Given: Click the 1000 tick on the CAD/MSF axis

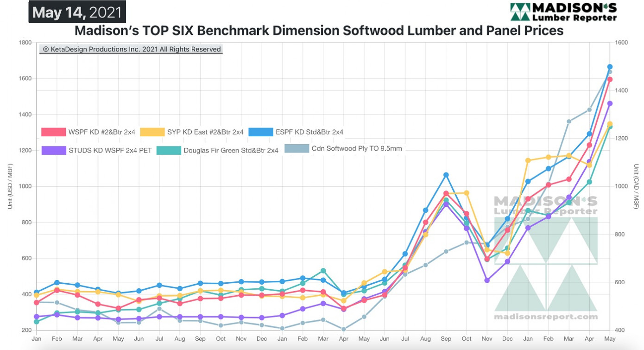Looking at the screenshot, I should [622, 186].
